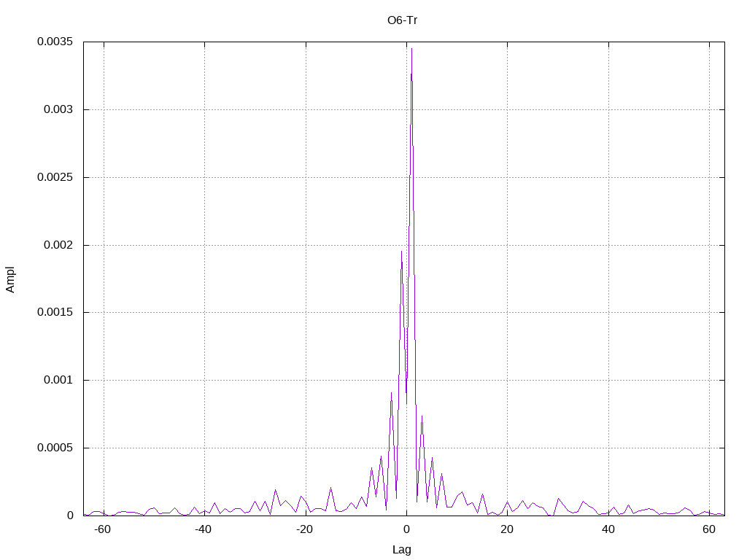
Task: Click the 0.0035 y-axis tick label
Action: coord(55,42)
